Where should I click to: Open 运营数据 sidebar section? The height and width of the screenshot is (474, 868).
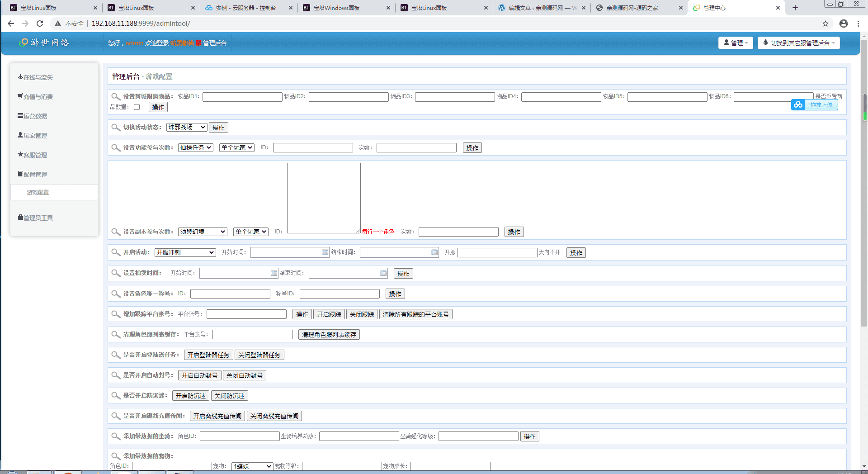pyautogui.click(x=32, y=116)
